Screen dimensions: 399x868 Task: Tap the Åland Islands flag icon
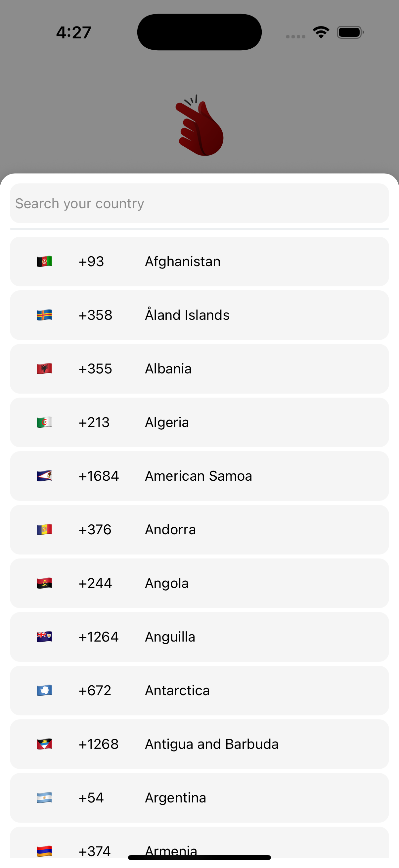(x=44, y=315)
